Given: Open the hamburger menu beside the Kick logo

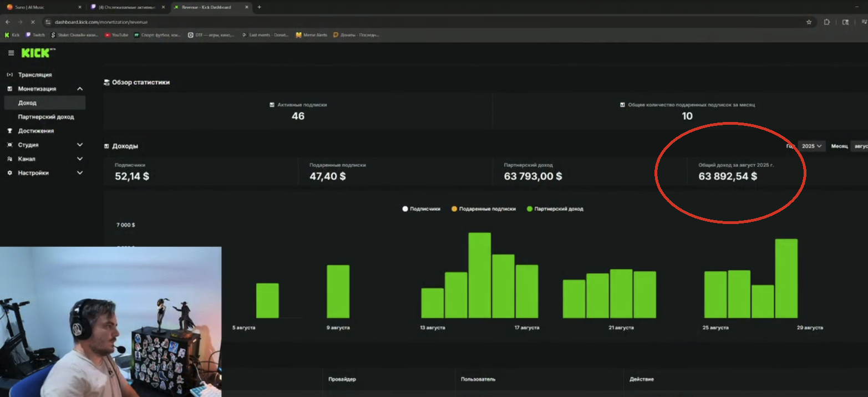Looking at the screenshot, I should tap(11, 53).
